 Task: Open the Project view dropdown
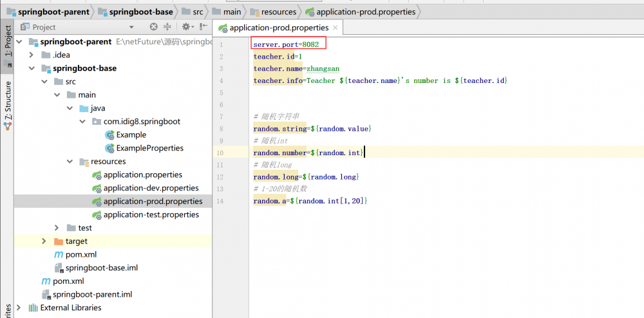pos(131,27)
